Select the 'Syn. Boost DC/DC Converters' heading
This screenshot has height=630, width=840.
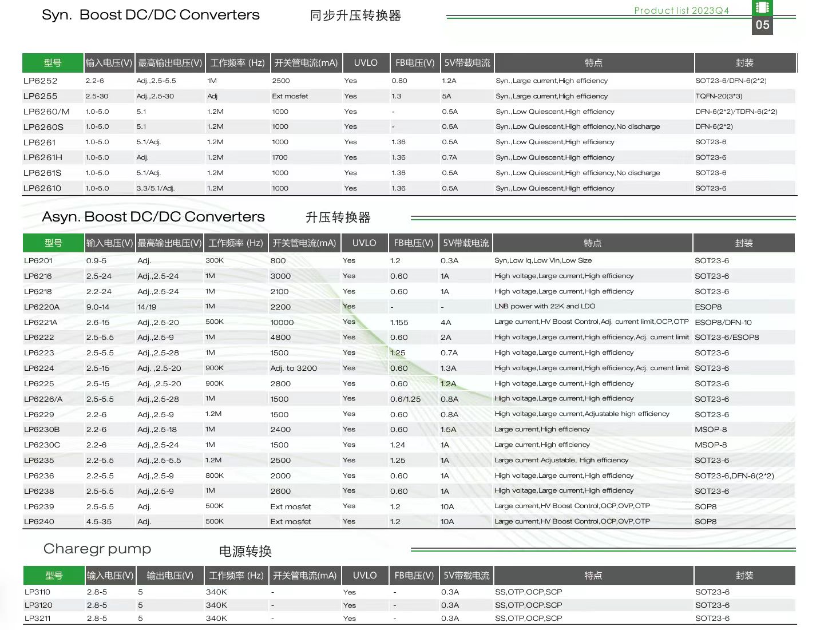pos(150,15)
